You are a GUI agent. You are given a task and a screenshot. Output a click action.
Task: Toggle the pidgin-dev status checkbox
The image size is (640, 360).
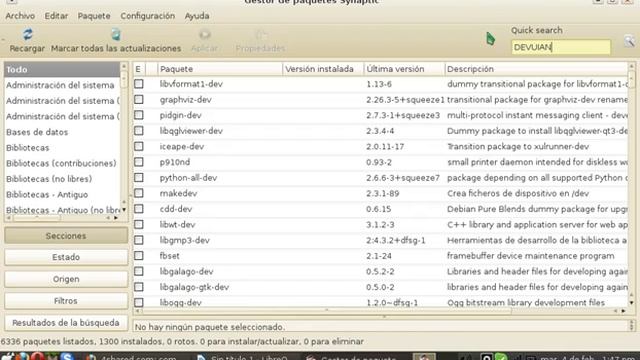pos(139,115)
